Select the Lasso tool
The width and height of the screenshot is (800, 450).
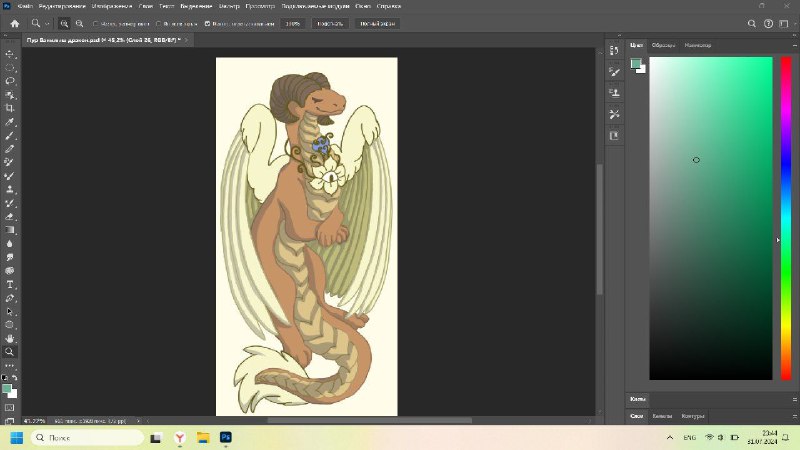(10, 81)
